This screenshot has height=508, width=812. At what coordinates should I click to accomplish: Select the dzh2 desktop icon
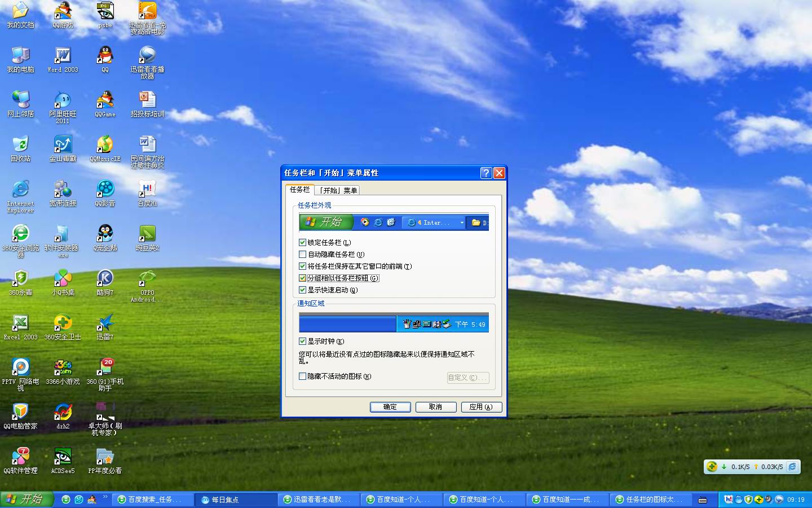(63, 417)
